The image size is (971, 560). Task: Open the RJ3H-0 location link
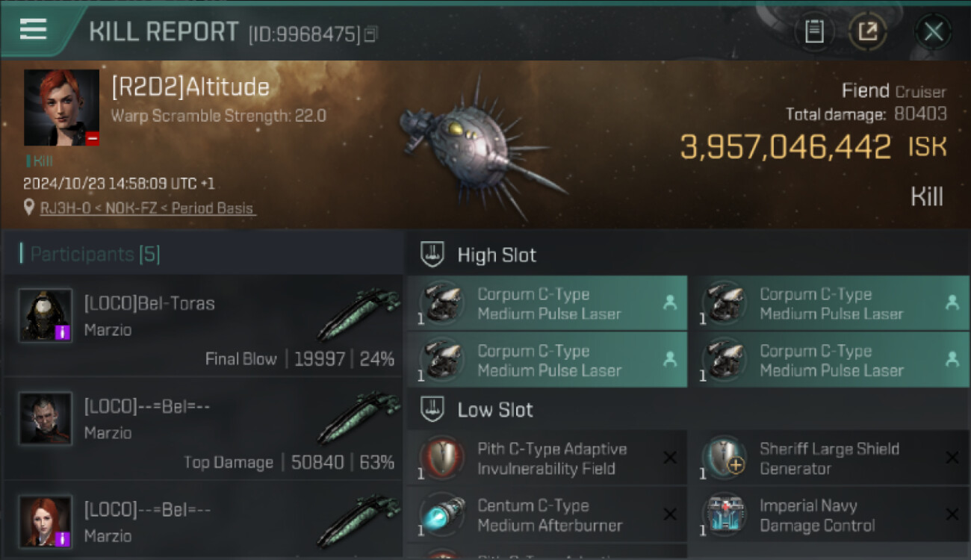67,208
